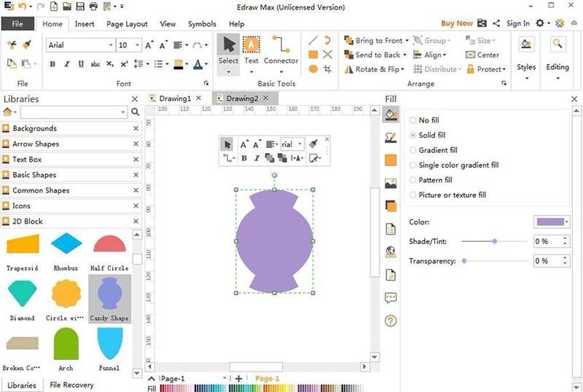
Task: Close the Arrow Shapes library
Action: point(136,144)
